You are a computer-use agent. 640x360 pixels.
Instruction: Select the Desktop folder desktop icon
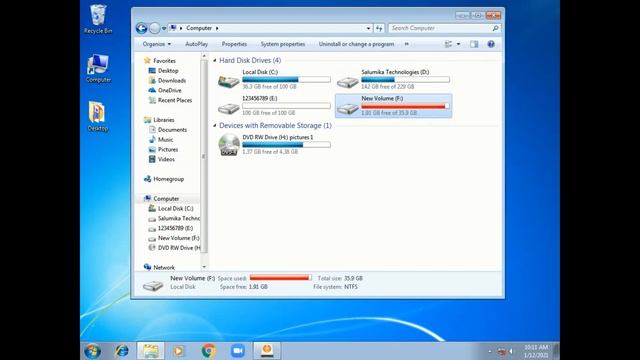click(98, 116)
